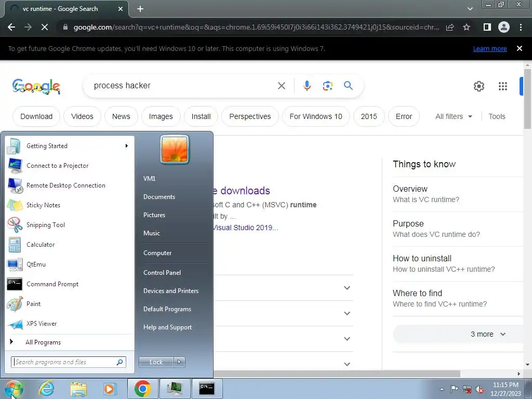Open Music from Start menu

coord(151,233)
